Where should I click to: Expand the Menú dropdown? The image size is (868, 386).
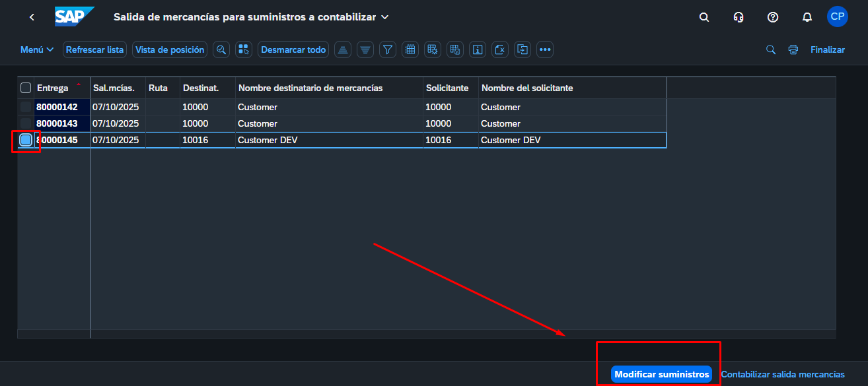tap(37, 49)
